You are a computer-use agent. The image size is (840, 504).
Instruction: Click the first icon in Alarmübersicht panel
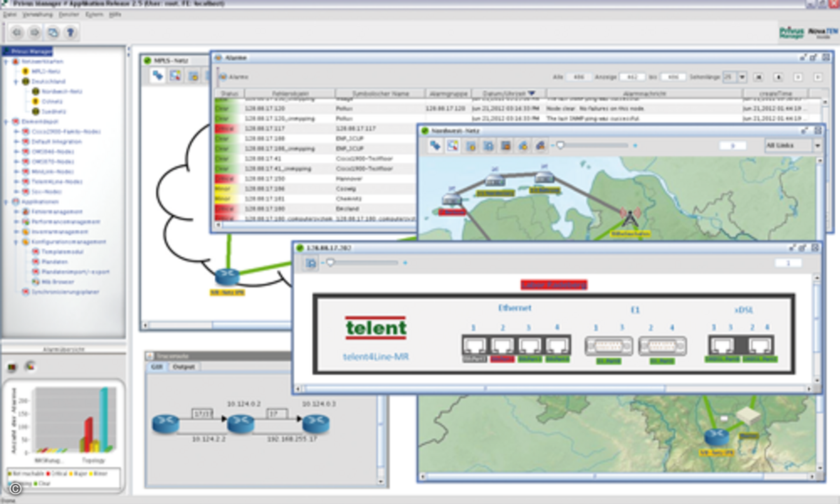11,365
